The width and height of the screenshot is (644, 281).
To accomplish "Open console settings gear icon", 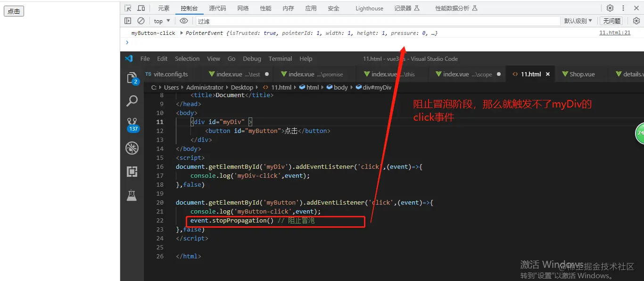I will click(x=636, y=21).
